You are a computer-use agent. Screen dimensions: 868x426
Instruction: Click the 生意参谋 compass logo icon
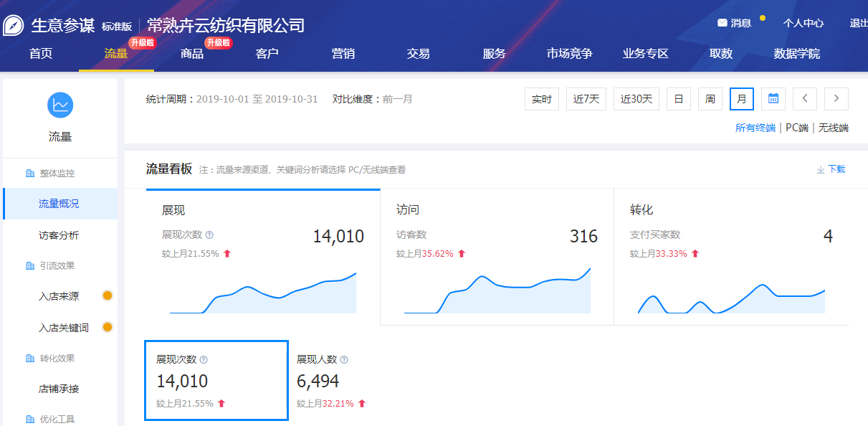click(14, 26)
